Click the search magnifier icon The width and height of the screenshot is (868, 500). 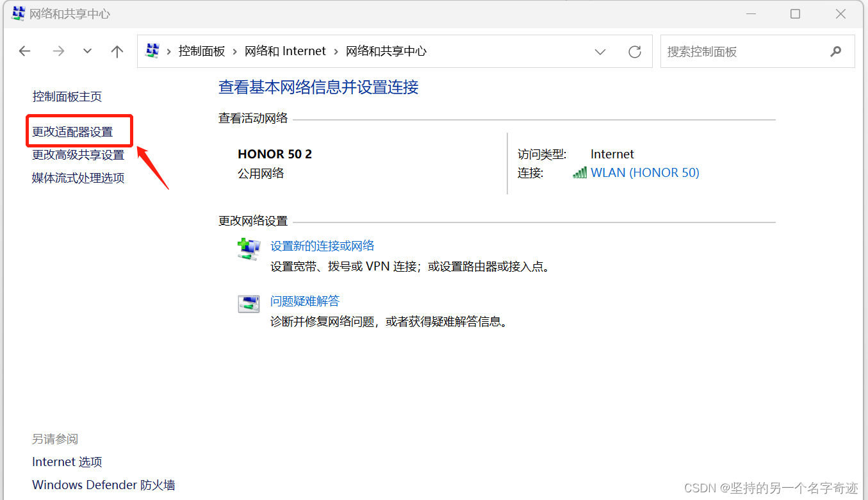pos(836,51)
